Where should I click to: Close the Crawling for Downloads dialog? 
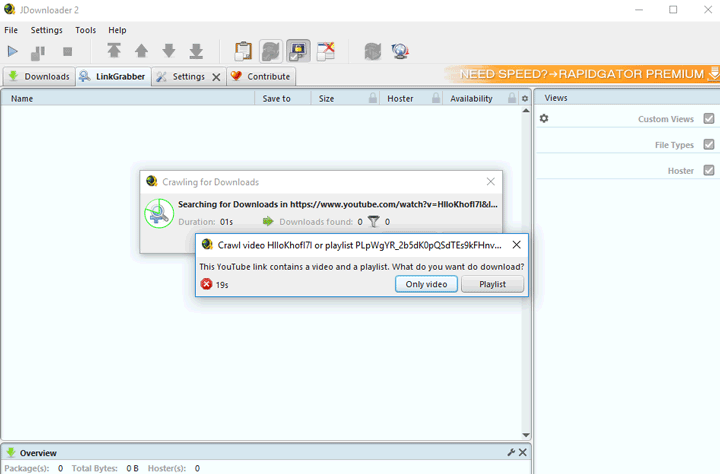491,181
